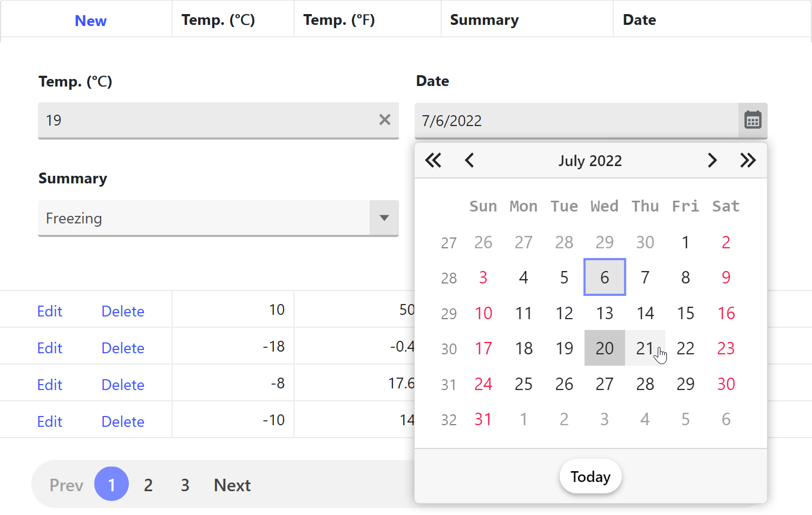Open the Freezing summary combo box
The height and width of the screenshot is (515, 812).
(x=204, y=218)
